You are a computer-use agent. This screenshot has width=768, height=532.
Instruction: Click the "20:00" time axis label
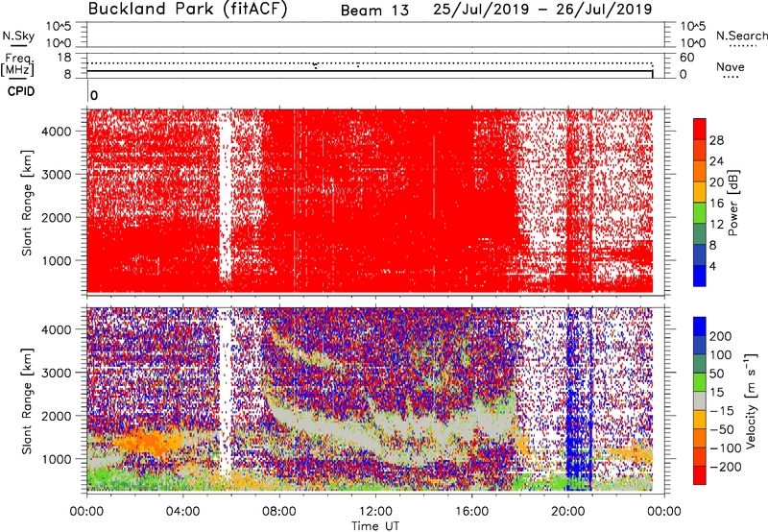click(567, 512)
